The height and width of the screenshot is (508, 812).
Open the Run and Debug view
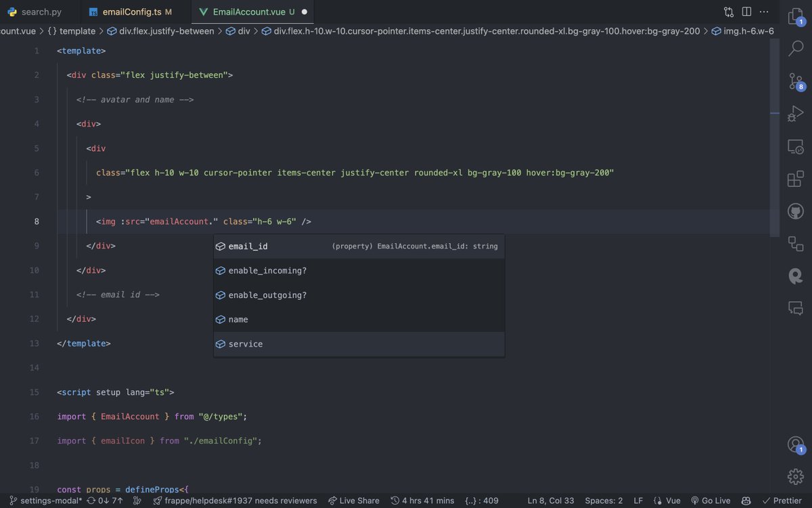click(x=795, y=114)
